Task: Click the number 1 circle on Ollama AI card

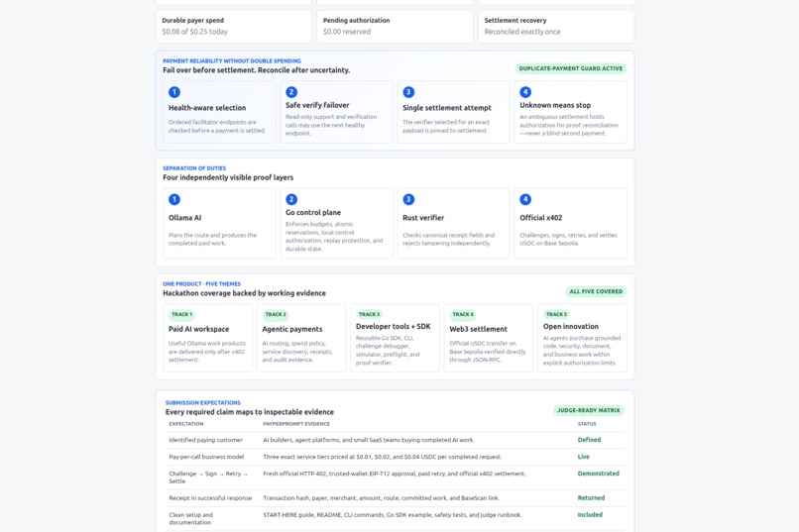Action: pos(174,199)
